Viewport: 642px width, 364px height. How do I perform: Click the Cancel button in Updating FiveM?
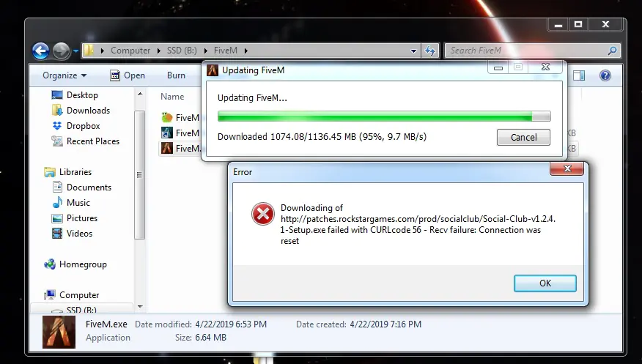523,138
